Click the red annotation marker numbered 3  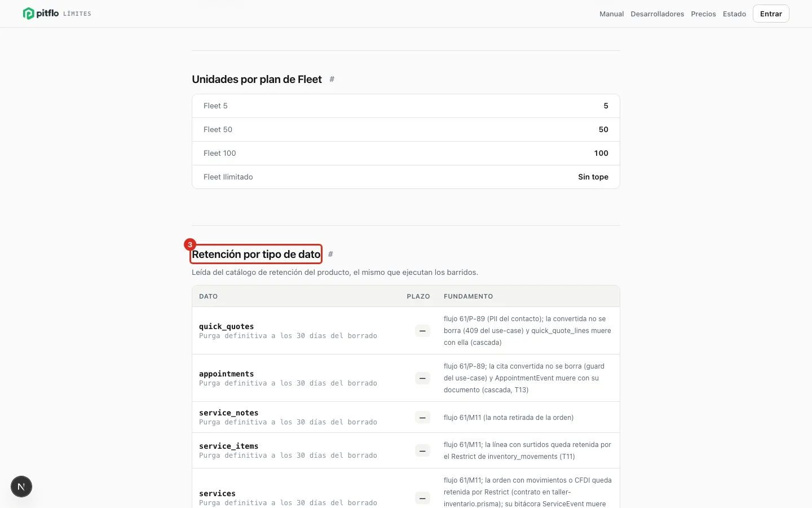(x=190, y=244)
